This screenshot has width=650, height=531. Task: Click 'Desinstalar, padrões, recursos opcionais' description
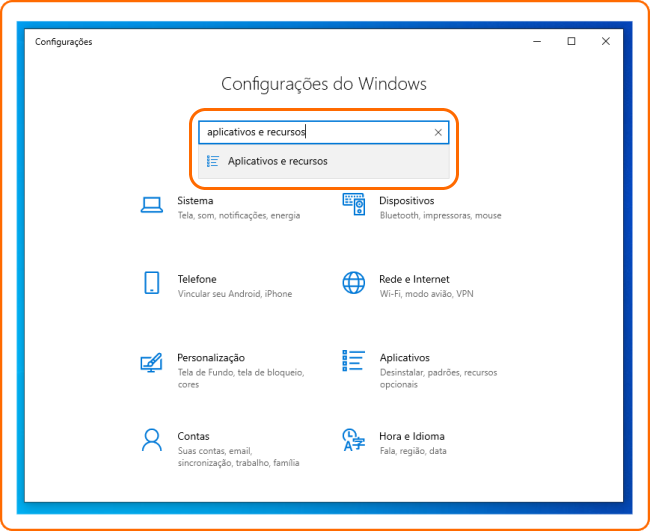pyautogui.click(x=438, y=378)
